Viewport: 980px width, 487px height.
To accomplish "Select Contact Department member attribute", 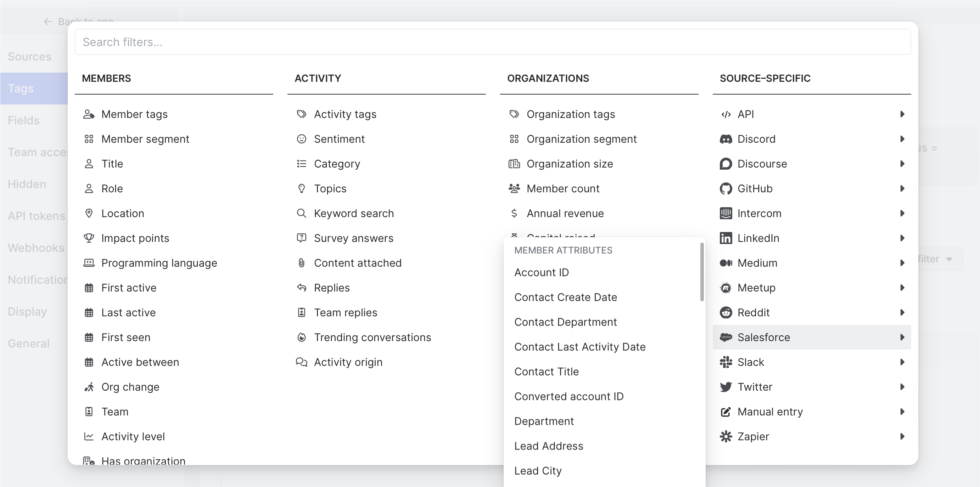I will click(x=565, y=322).
